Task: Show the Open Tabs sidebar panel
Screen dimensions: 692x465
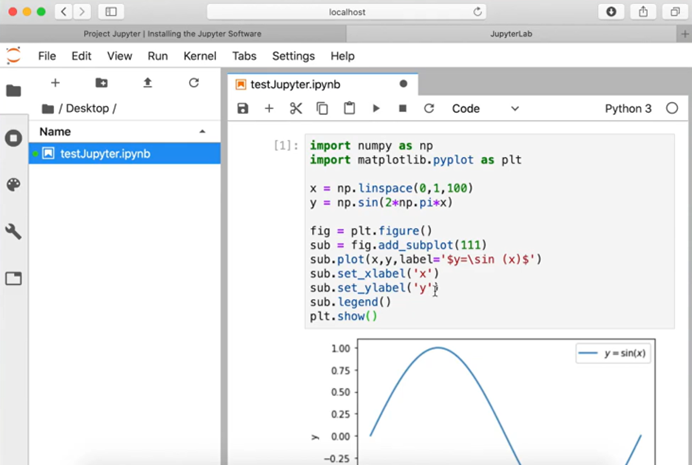Action: 13,279
